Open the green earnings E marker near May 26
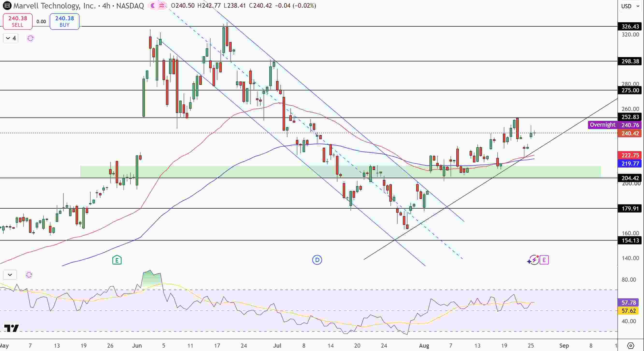This screenshot has width=644, height=351. 117,260
